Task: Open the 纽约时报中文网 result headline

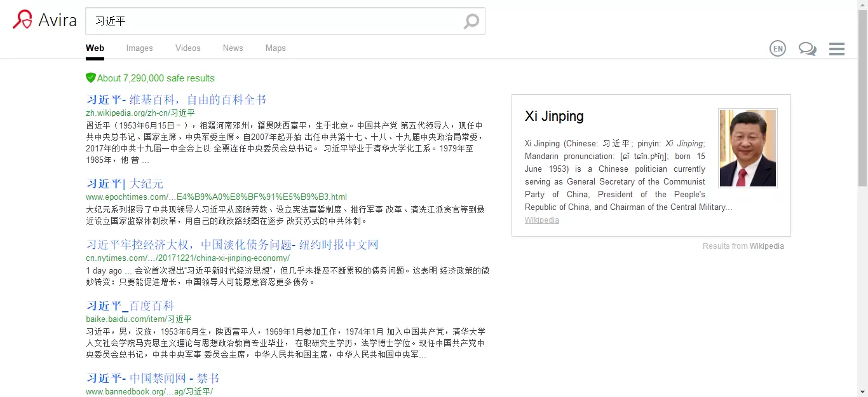Action: tap(232, 245)
